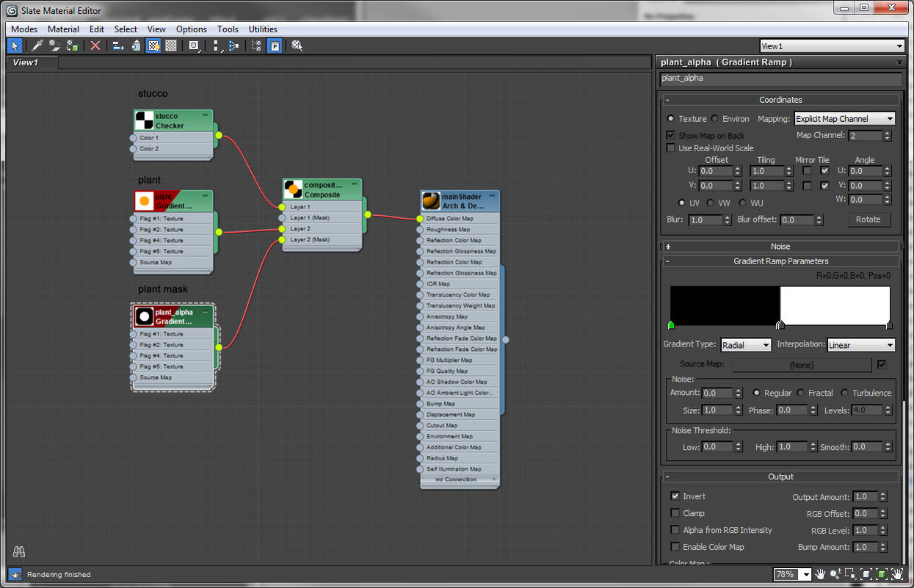Open the Edit menu
Image resolution: width=914 pixels, height=588 pixels.
(97, 29)
